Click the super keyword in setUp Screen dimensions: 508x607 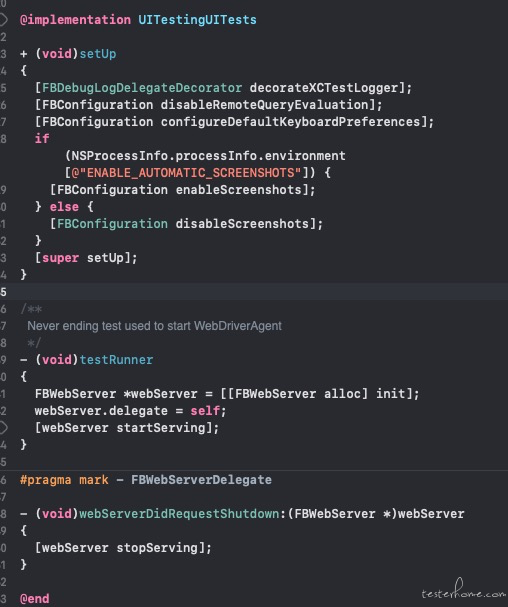click(x=60, y=258)
